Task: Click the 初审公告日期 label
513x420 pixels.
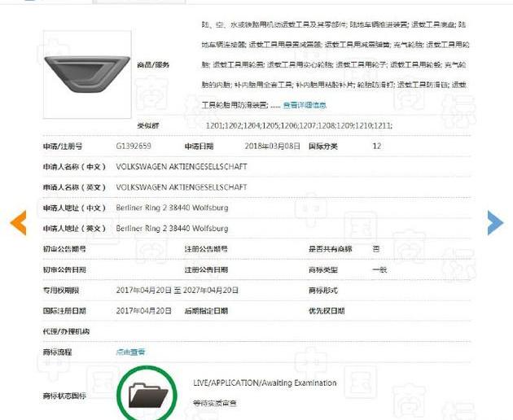Action: [x=64, y=270]
